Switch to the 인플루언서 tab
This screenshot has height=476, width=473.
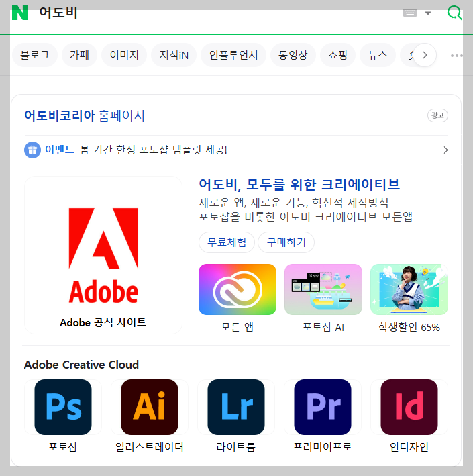click(x=233, y=55)
